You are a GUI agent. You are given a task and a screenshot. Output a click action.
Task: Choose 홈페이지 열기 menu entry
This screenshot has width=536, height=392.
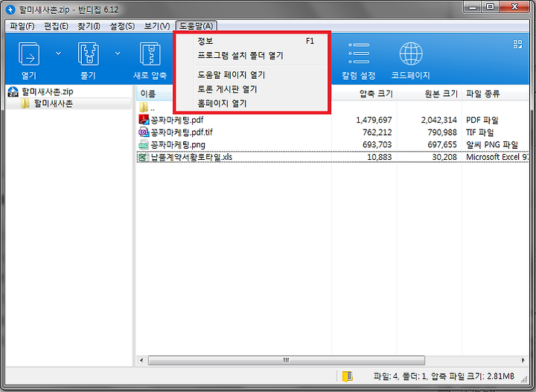252,103
